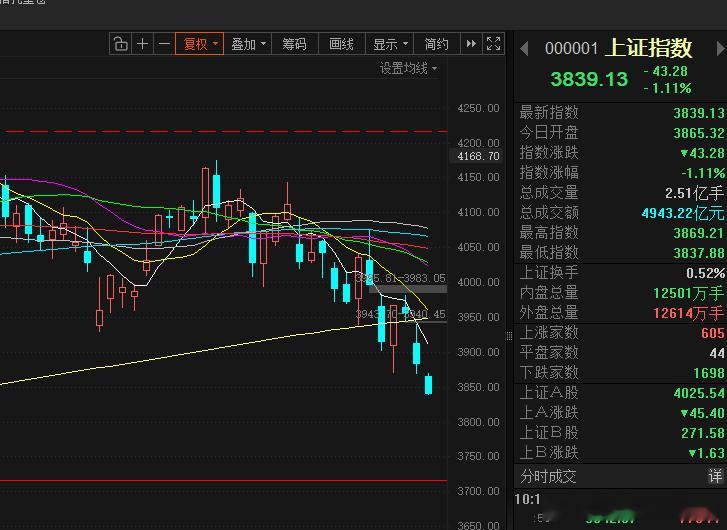Select the 上证换手 0.52% row
This screenshot has width=727, height=530.
point(621,273)
